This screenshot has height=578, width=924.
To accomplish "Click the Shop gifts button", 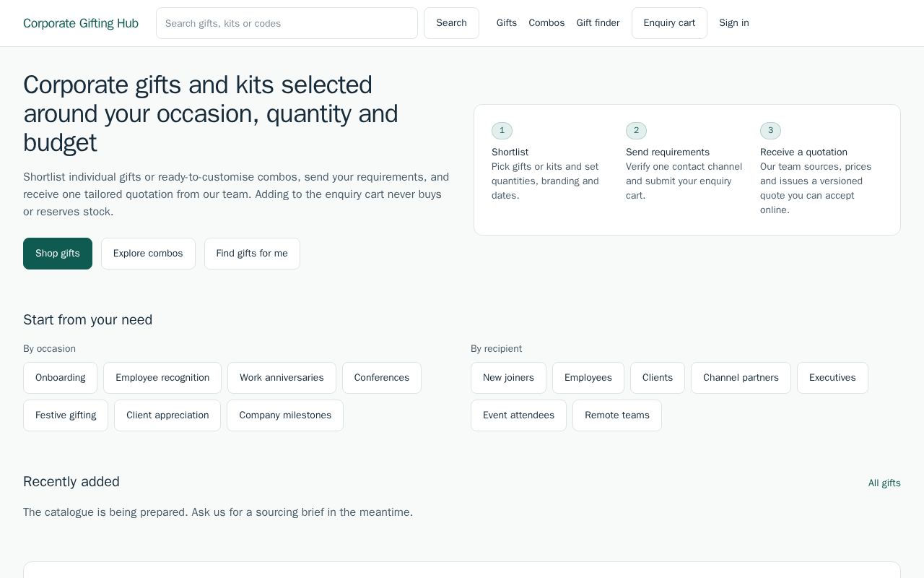I will (x=58, y=254).
